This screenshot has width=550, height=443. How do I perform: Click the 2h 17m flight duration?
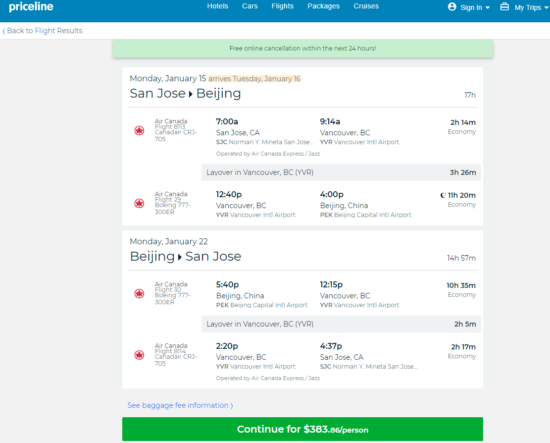[463, 347]
